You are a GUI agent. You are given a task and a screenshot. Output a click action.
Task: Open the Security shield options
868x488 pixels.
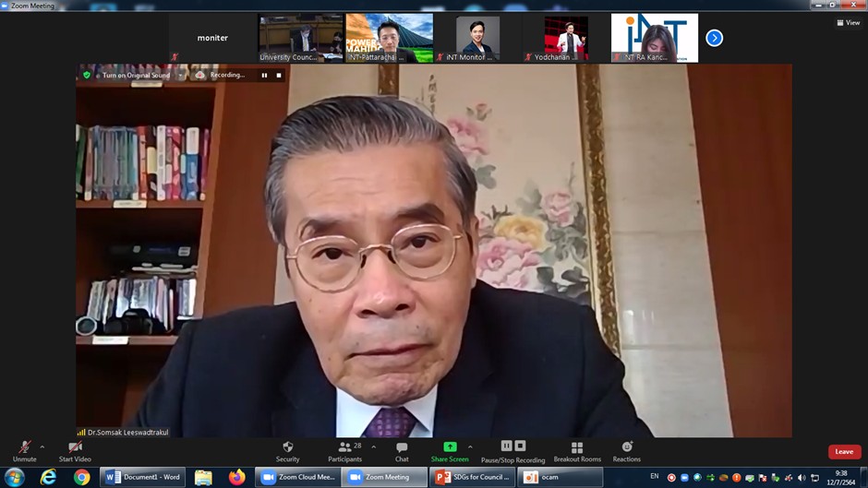pyautogui.click(x=287, y=449)
